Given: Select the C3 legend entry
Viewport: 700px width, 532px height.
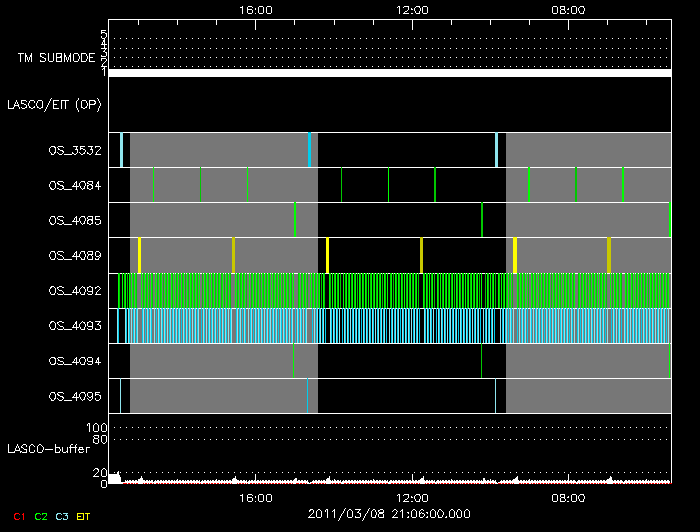Looking at the screenshot, I should pyautogui.click(x=63, y=516).
